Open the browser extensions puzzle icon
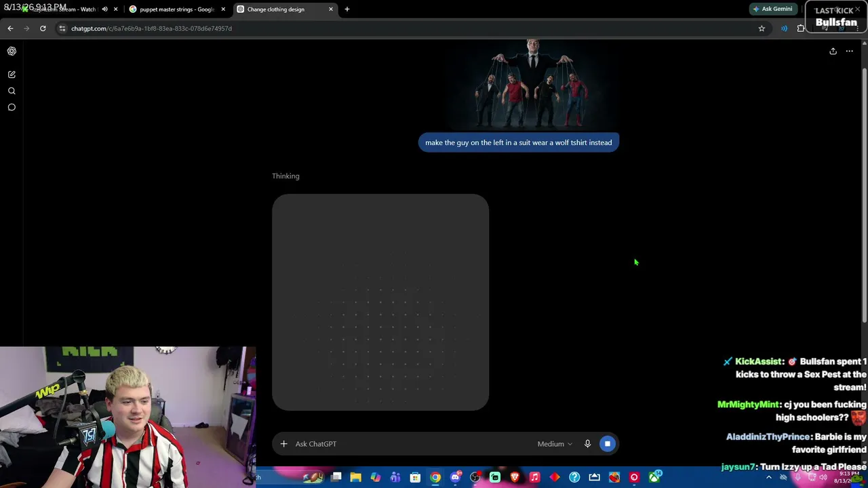 click(801, 28)
